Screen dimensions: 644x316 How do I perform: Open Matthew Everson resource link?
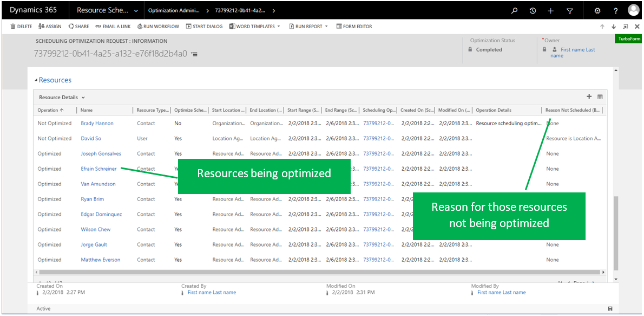(101, 260)
